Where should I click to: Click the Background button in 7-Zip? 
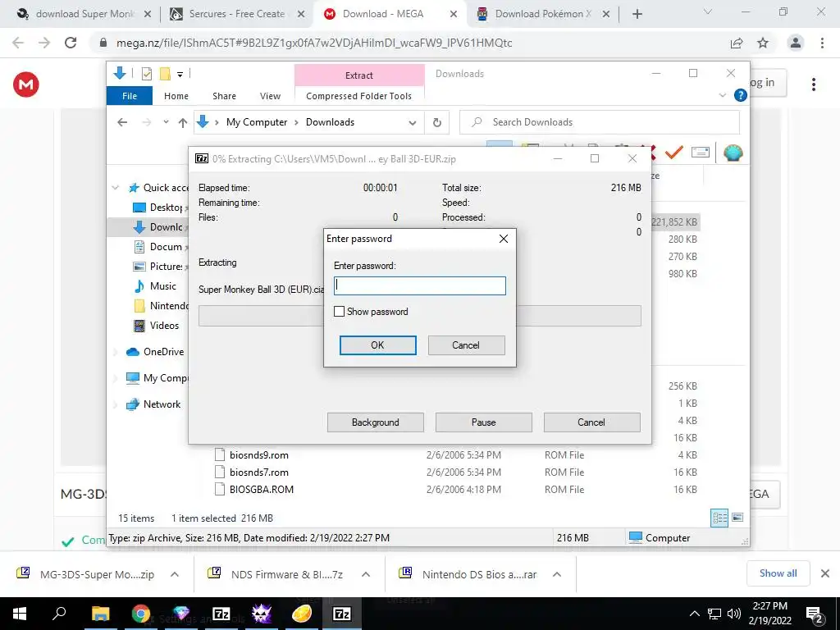click(375, 422)
